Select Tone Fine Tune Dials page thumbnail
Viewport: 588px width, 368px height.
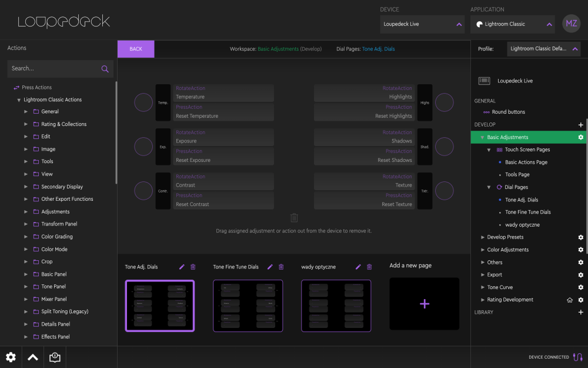click(248, 306)
